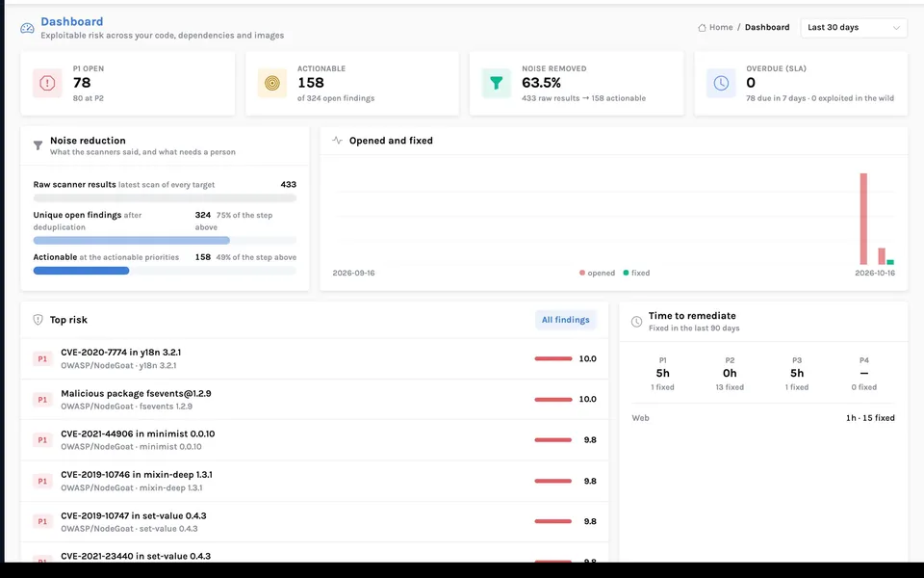Click the Overdue SLA count 0
Image resolution: width=924 pixels, height=578 pixels.
click(x=750, y=83)
